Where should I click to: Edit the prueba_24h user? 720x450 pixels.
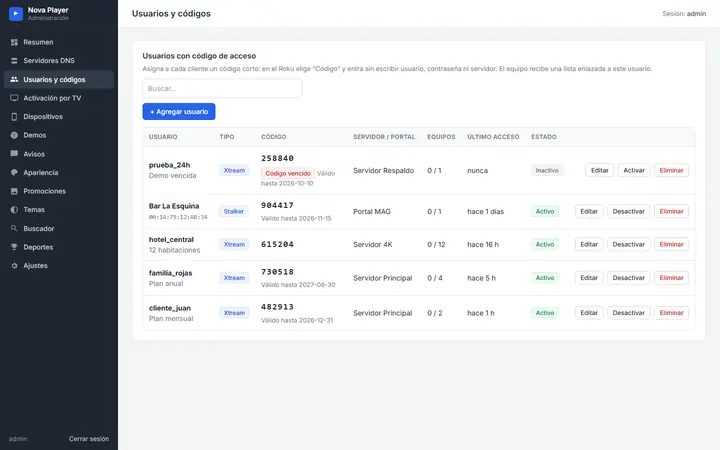click(599, 170)
